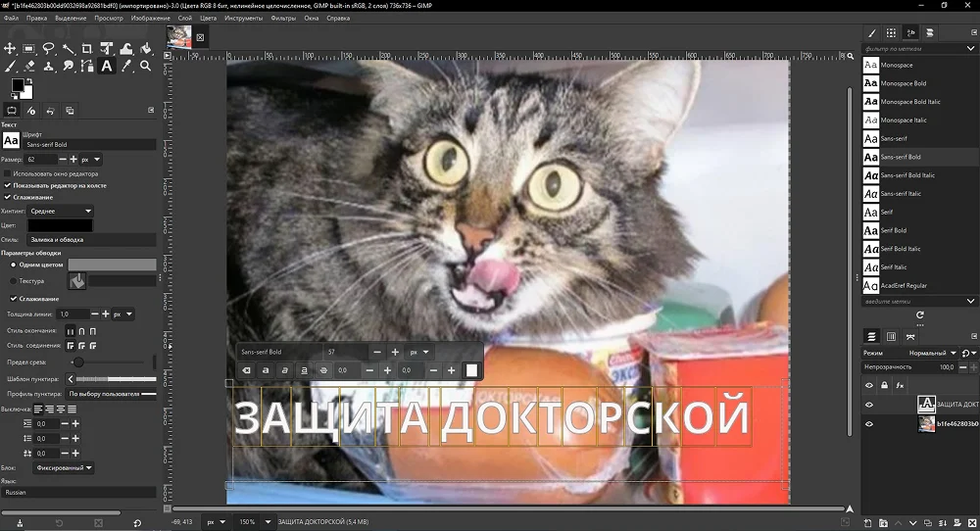Select the Crop tool
This screenshot has height=531, width=980.
pyautogui.click(x=87, y=48)
